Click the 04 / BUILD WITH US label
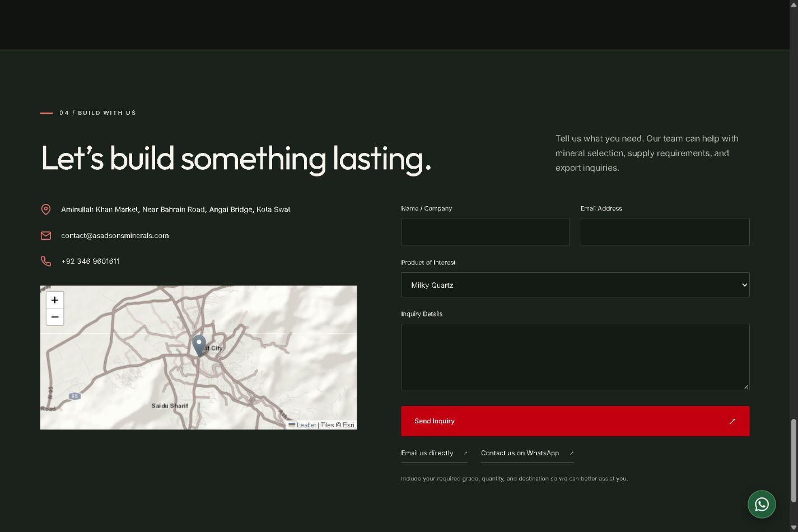Image resolution: width=798 pixels, height=532 pixels. 98,113
